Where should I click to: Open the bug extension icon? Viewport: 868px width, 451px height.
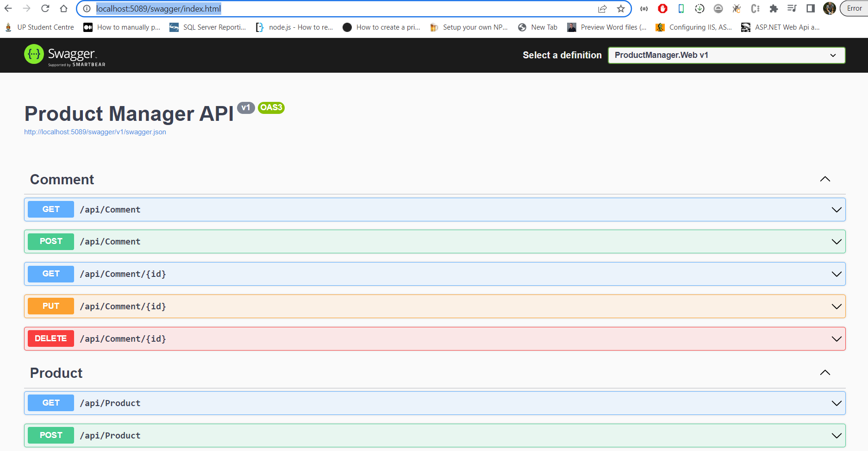[x=737, y=8]
